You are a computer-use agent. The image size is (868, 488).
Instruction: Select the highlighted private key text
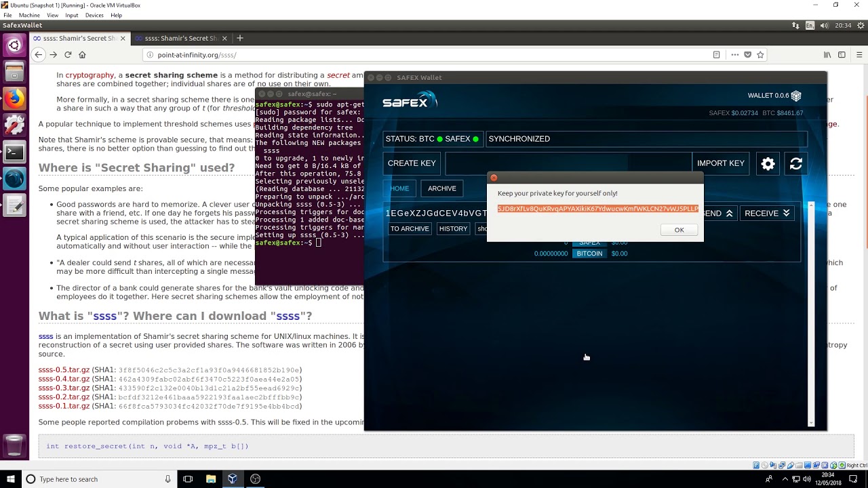click(597, 209)
